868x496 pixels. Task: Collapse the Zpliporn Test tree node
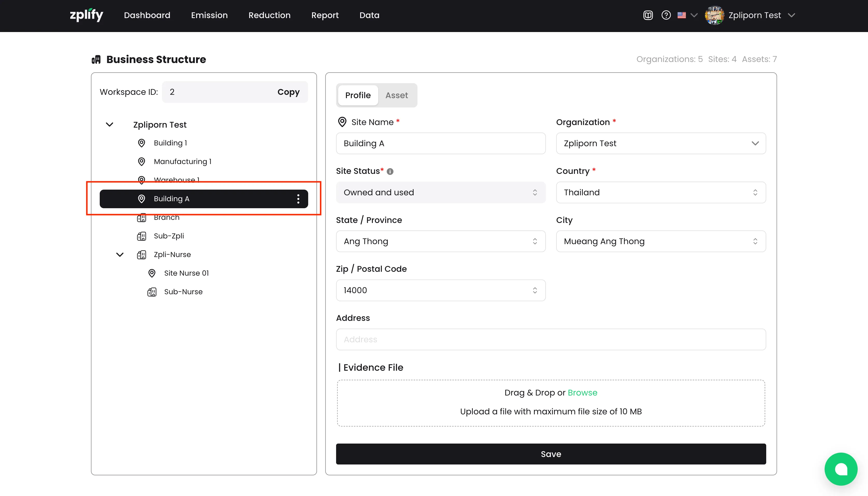[x=109, y=125]
